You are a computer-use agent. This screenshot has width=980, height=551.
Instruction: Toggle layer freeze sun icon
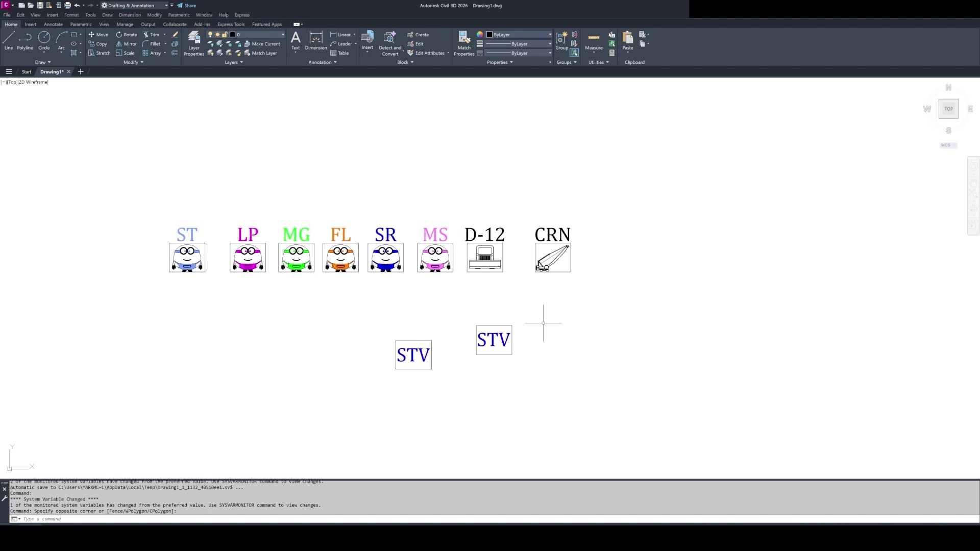[x=217, y=35]
